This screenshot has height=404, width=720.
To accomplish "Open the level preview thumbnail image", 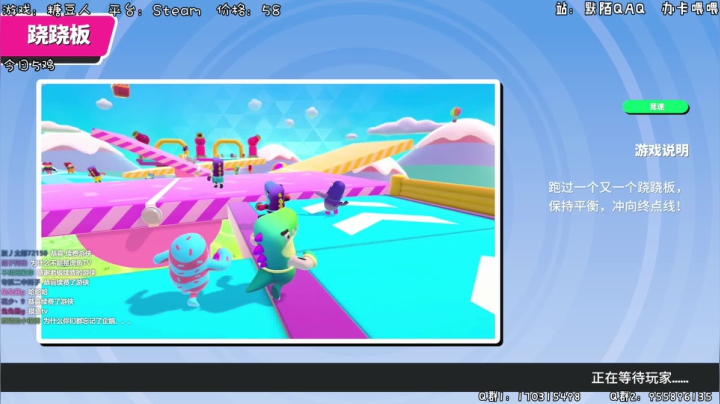I will pyautogui.click(x=269, y=211).
